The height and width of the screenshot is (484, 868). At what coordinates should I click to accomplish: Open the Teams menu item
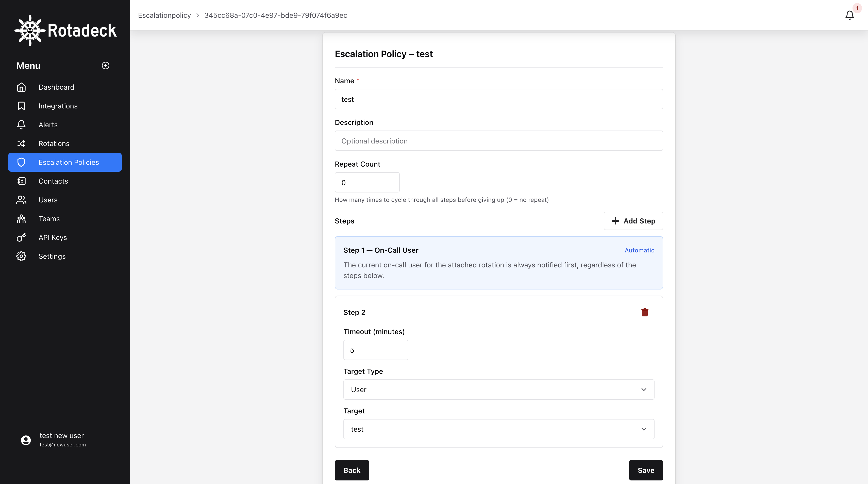point(65,219)
